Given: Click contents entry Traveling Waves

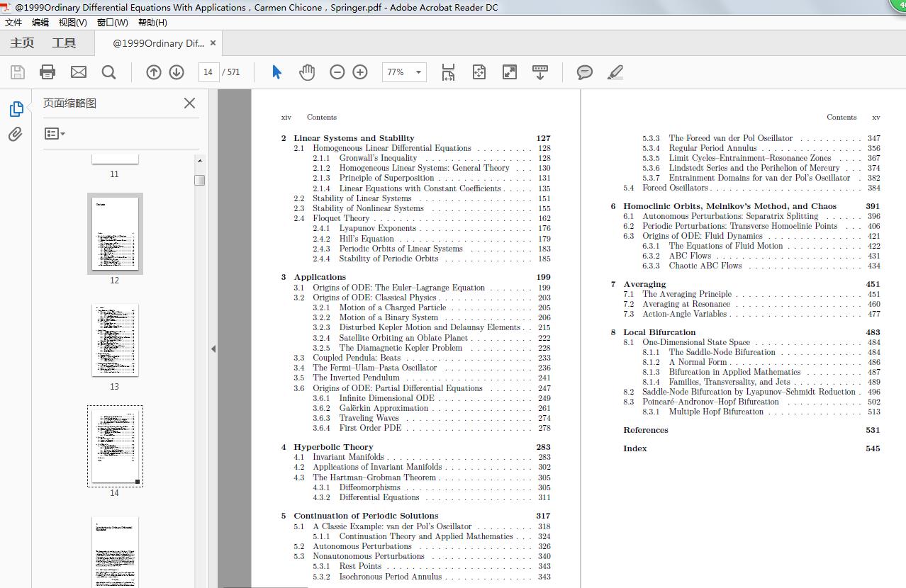Looking at the screenshot, I should [369, 418].
